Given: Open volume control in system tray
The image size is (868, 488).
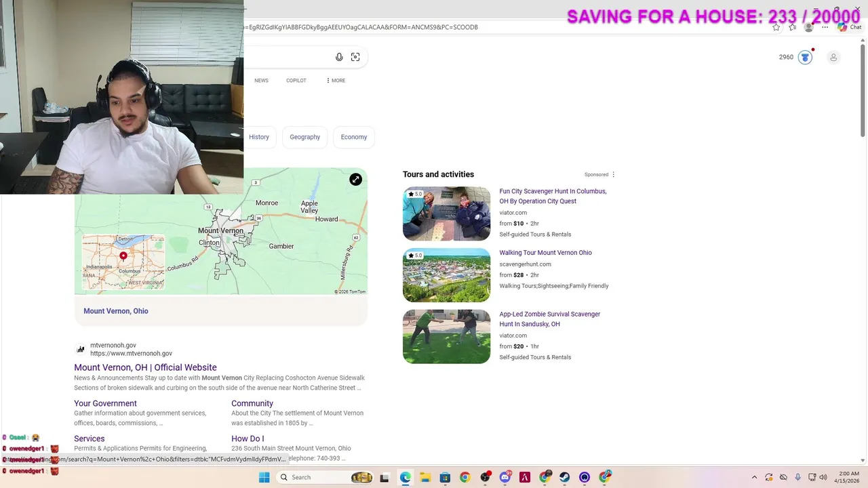Looking at the screenshot, I should 823,477.
